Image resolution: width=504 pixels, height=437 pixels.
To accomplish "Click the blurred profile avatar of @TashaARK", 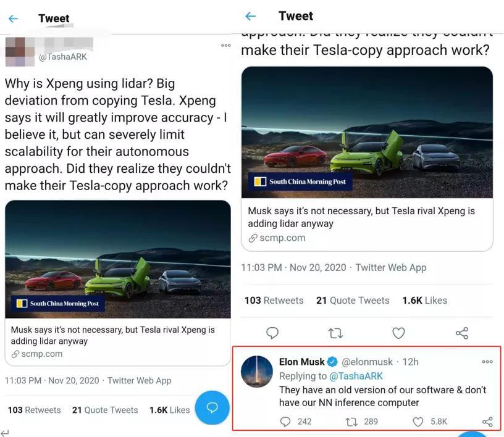I will point(20,52).
